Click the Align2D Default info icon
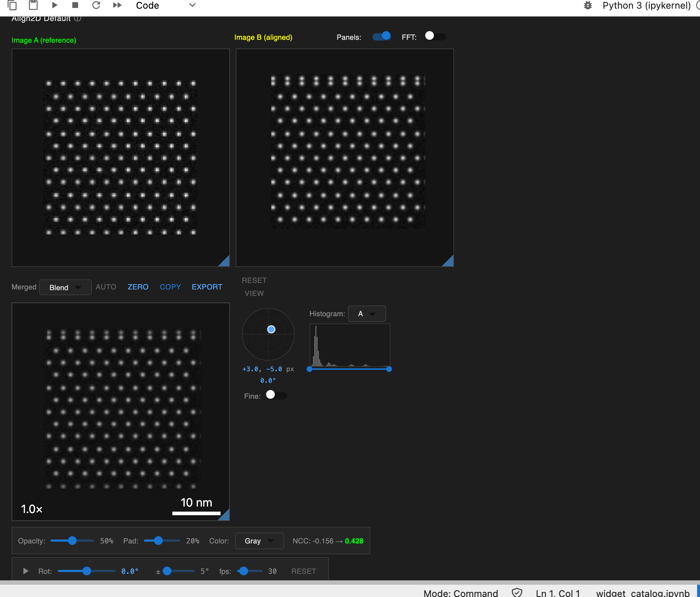The image size is (700, 597). click(77, 18)
